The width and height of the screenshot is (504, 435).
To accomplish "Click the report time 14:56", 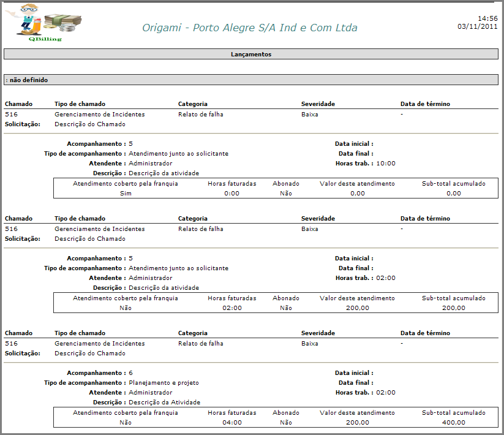I will 487,18.
